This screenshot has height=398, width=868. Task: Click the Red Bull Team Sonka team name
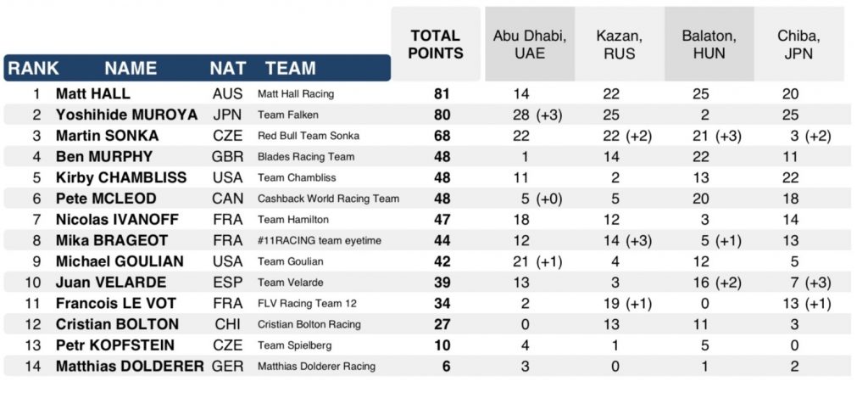coord(309,137)
